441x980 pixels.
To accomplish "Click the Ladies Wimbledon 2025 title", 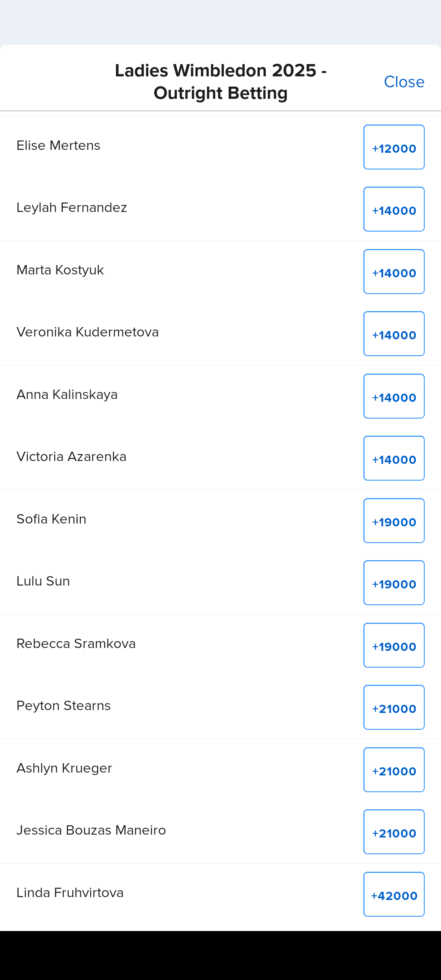I will pos(220,82).
